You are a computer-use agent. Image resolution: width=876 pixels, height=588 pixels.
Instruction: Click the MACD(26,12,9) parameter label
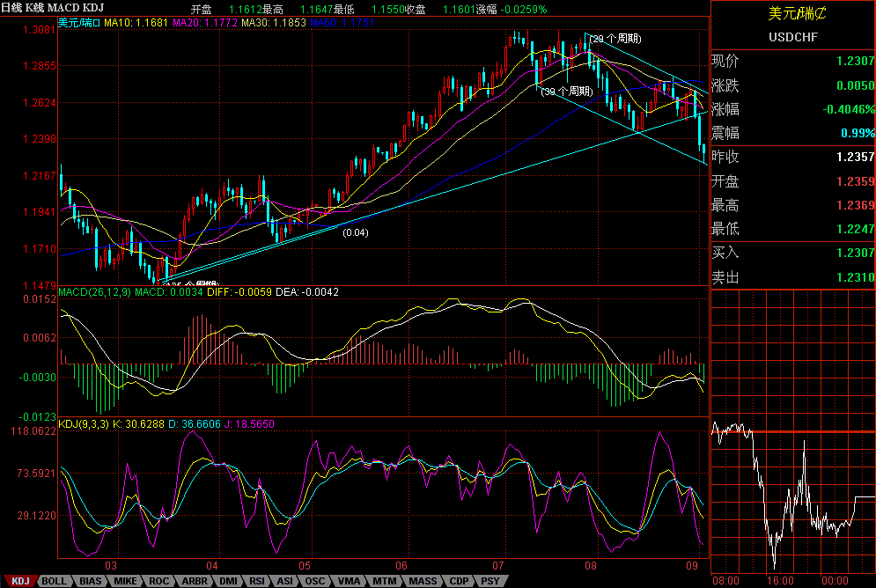[x=94, y=292]
